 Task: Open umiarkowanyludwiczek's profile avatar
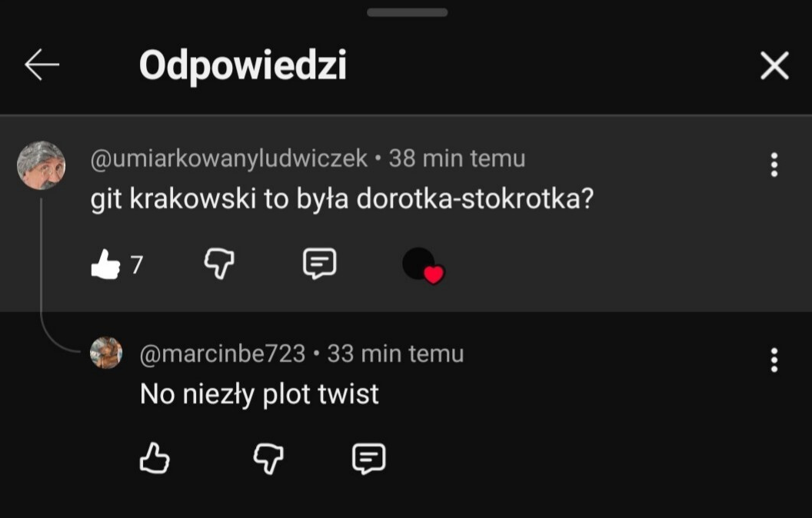click(x=41, y=165)
